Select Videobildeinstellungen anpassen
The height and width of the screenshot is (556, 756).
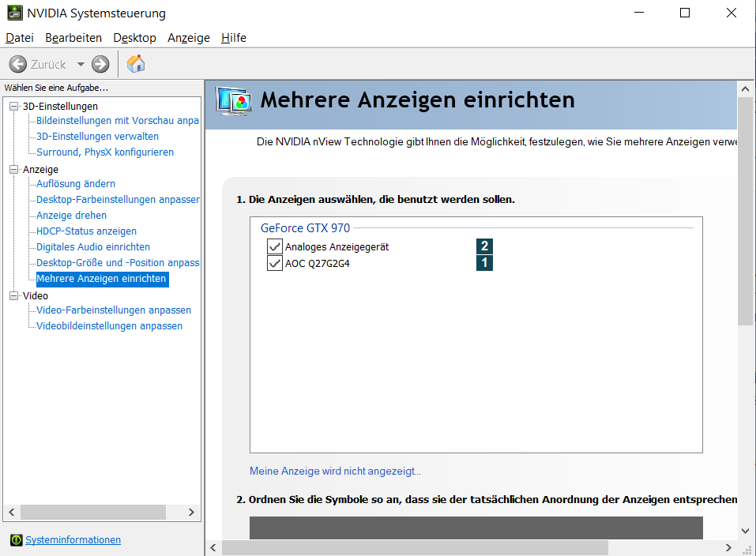coord(110,326)
